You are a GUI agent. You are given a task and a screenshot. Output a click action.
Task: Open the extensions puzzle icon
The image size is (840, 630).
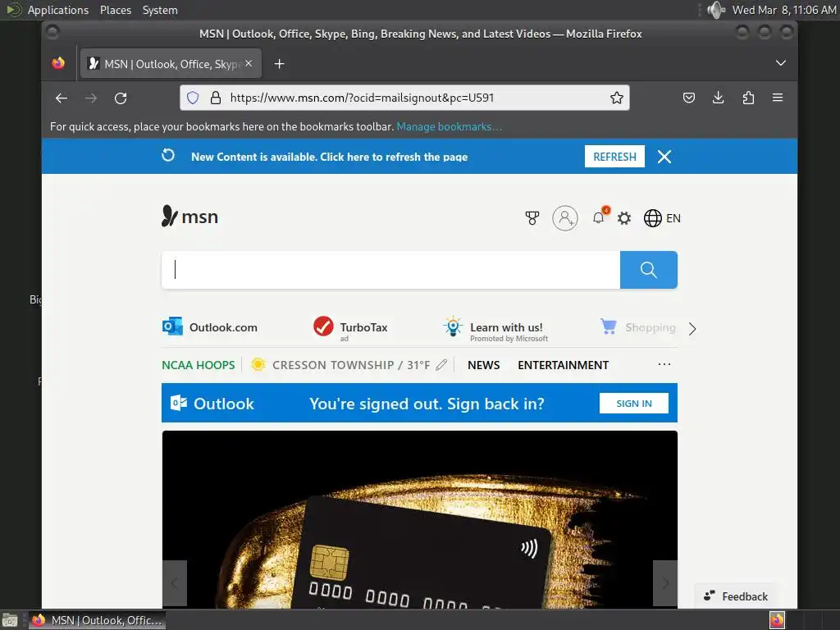[x=748, y=98]
